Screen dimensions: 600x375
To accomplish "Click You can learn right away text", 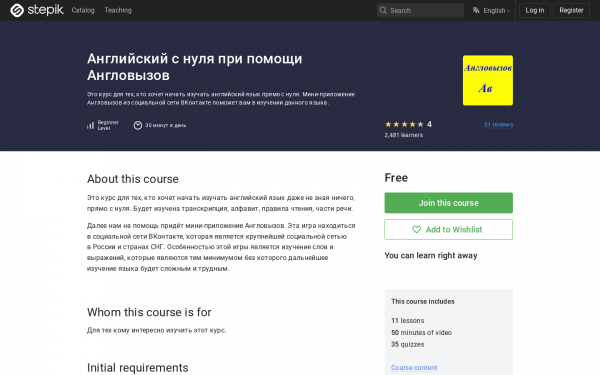I will 431,255.
